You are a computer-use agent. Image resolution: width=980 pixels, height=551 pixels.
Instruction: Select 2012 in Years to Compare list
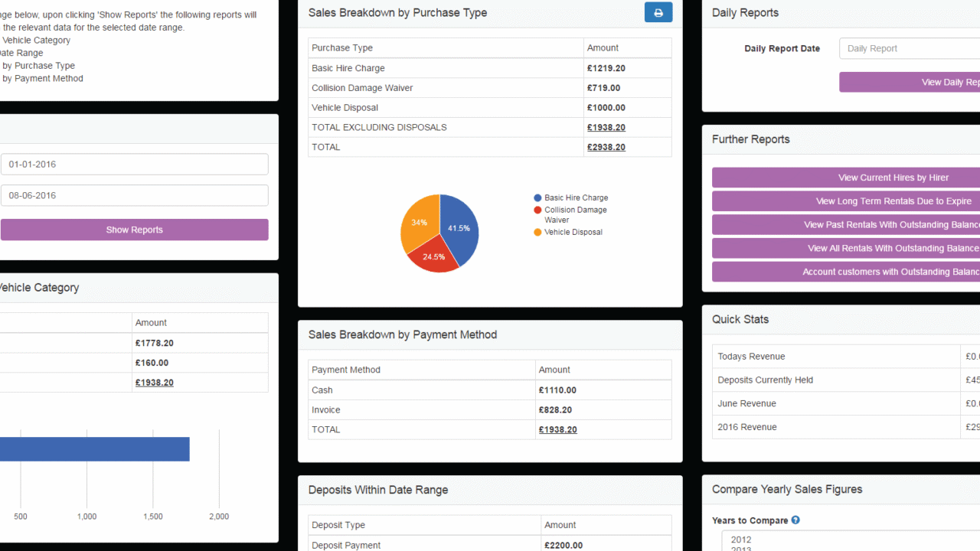coord(741,540)
